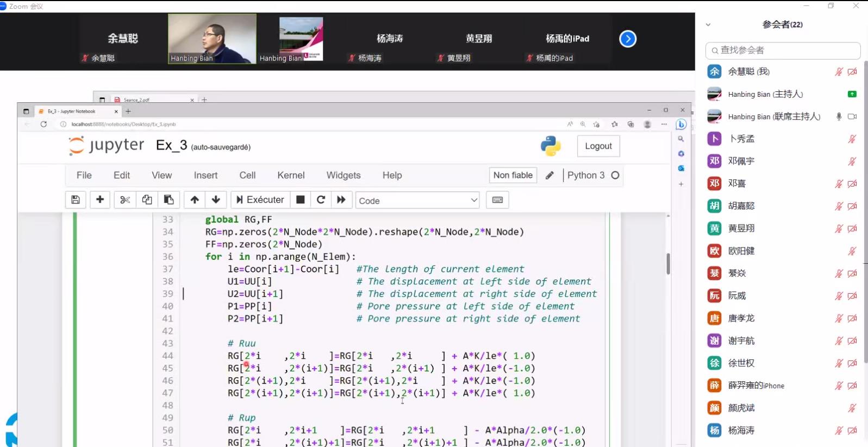
Task: Cut selected cell with the scissors icon
Action: (x=125, y=200)
